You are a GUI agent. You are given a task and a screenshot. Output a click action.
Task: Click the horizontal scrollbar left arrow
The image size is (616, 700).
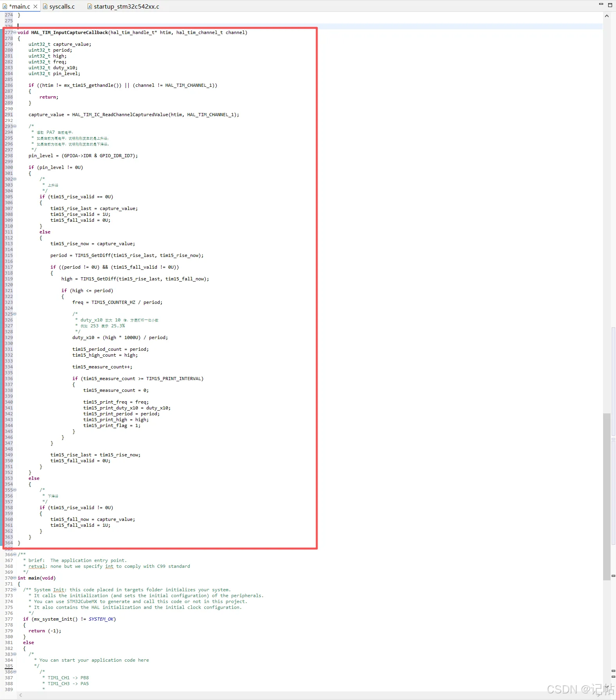tap(20, 695)
